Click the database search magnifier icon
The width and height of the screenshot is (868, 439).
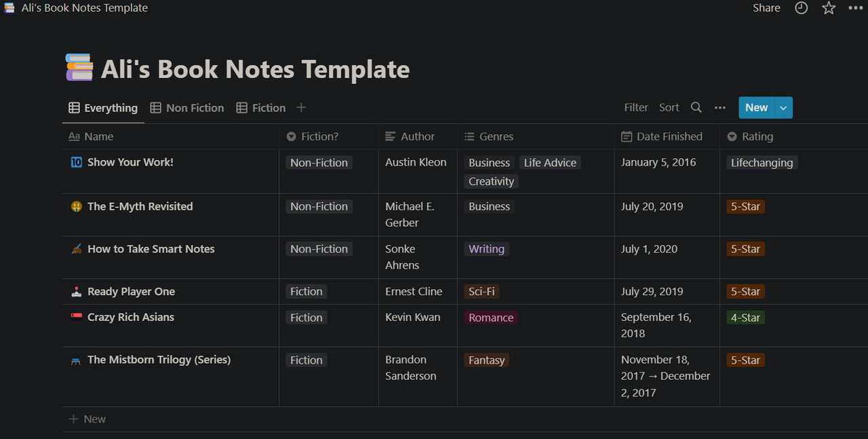696,107
